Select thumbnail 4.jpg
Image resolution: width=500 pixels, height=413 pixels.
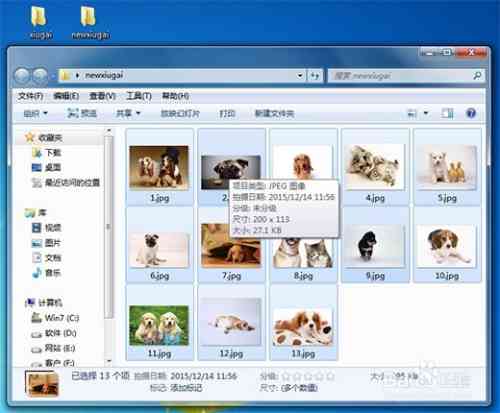click(x=375, y=167)
